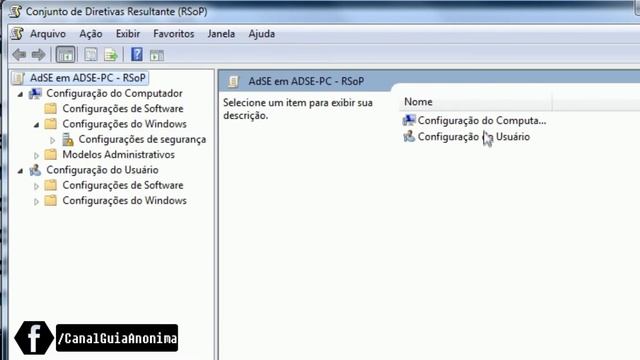Collapse Configurações do Windows under Computador
640x360 pixels.
[x=36, y=125]
